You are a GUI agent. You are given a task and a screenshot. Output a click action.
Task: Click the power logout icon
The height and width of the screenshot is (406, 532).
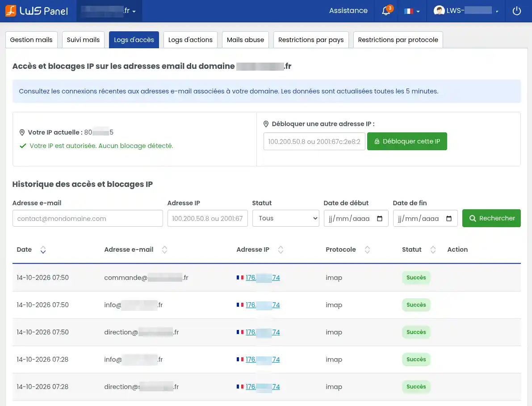click(516, 11)
